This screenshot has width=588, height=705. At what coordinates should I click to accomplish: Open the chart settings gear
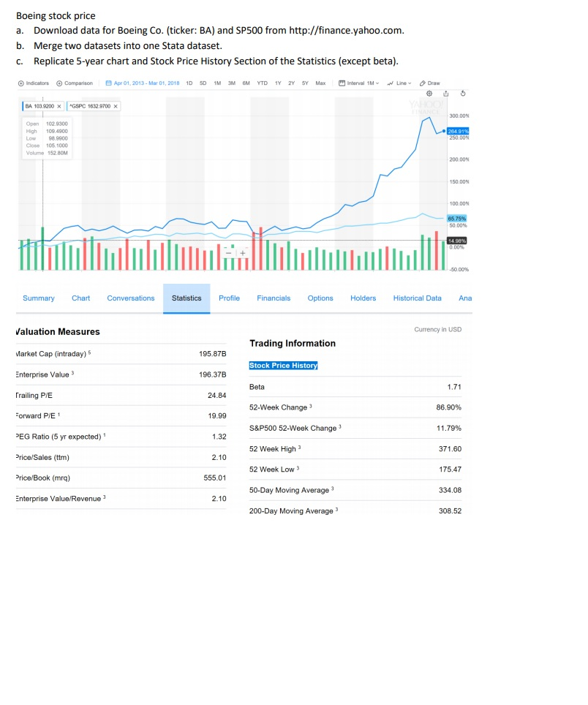(429, 94)
